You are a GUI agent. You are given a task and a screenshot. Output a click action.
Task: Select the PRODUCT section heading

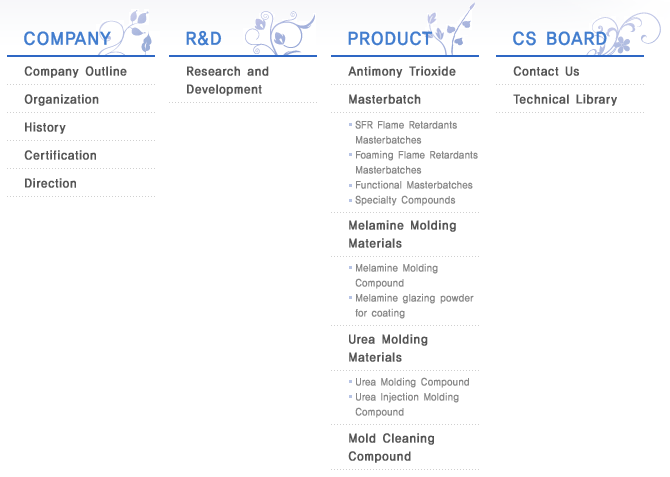pyautogui.click(x=390, y=39)
